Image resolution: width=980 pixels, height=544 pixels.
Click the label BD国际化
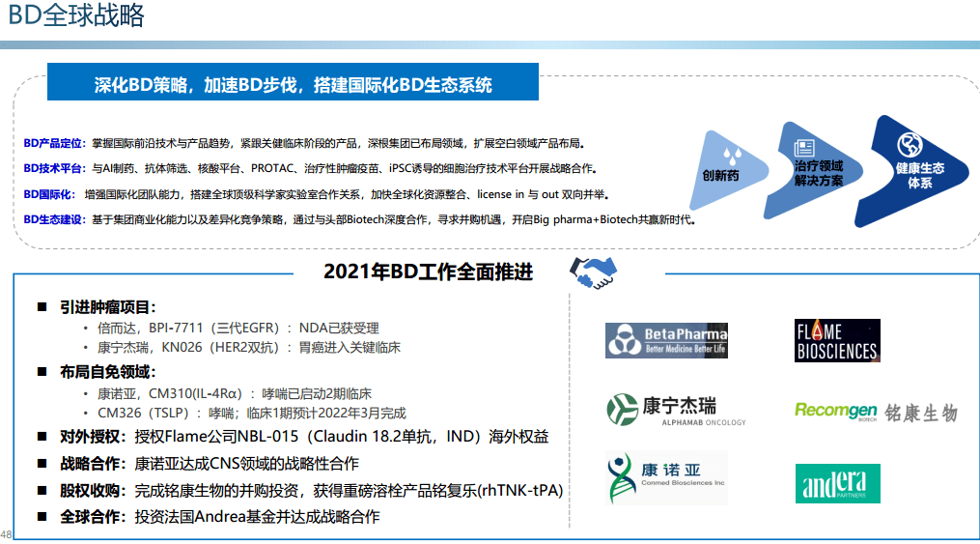[x=49, y=194]
